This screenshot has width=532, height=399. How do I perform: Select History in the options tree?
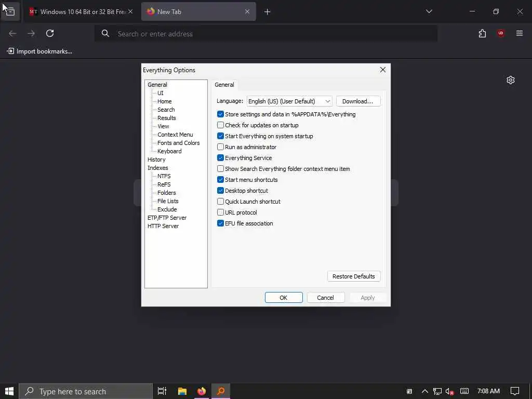(156, 159)
